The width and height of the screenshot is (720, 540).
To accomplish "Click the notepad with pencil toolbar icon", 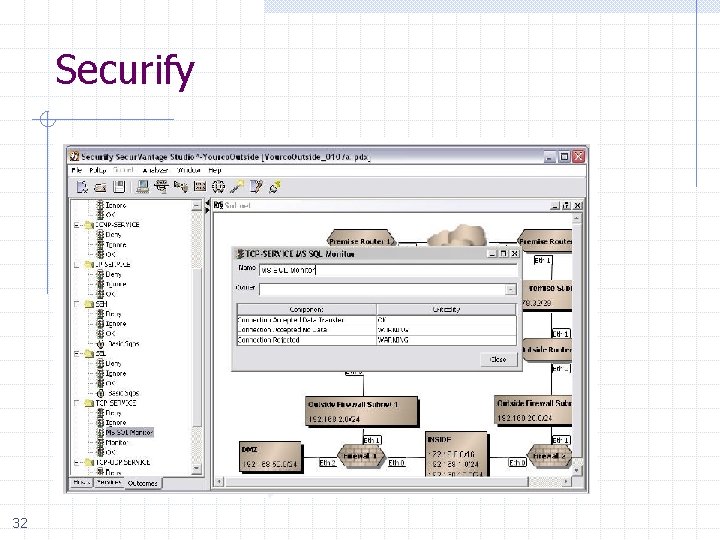I will pos(256,186).
